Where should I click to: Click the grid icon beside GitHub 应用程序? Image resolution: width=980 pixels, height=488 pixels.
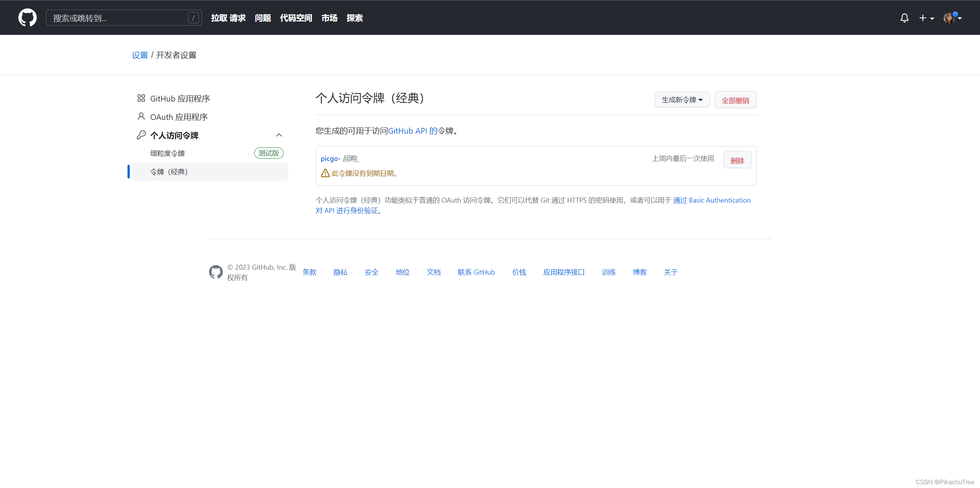[141, 98]
